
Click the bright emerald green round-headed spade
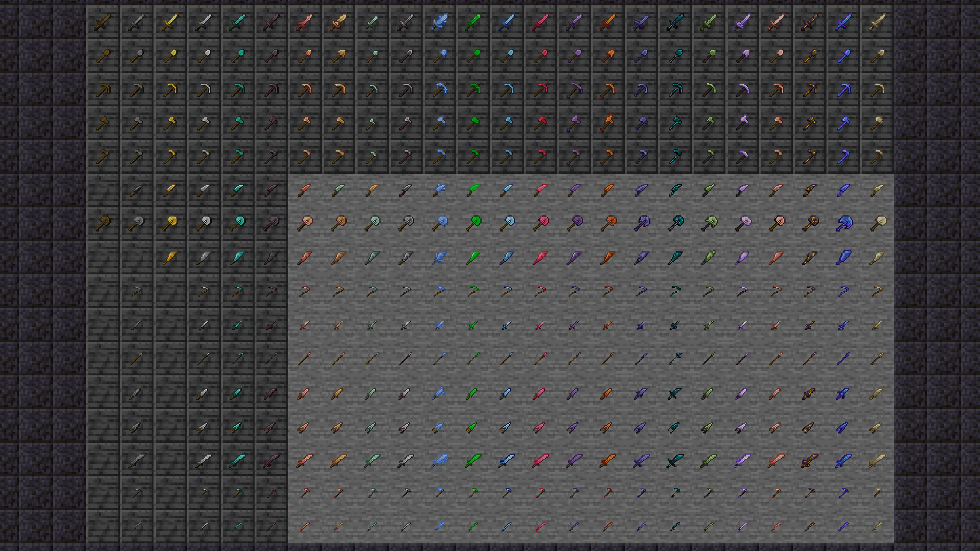[x=473, y=223]
